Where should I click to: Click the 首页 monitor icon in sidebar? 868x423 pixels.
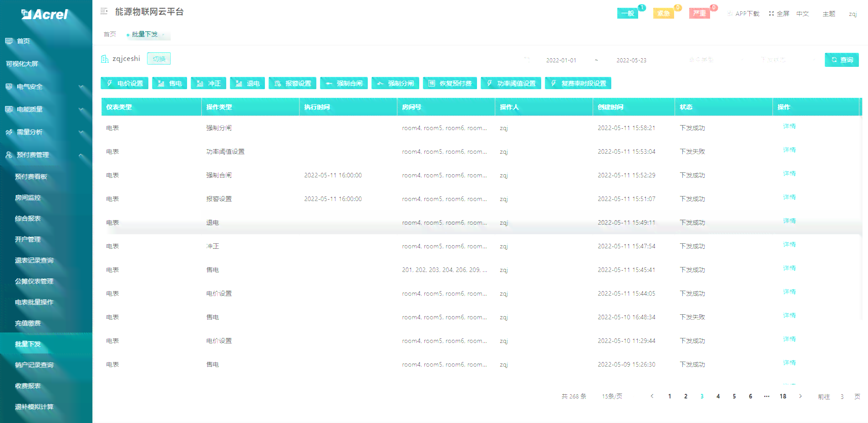[9, 41]
